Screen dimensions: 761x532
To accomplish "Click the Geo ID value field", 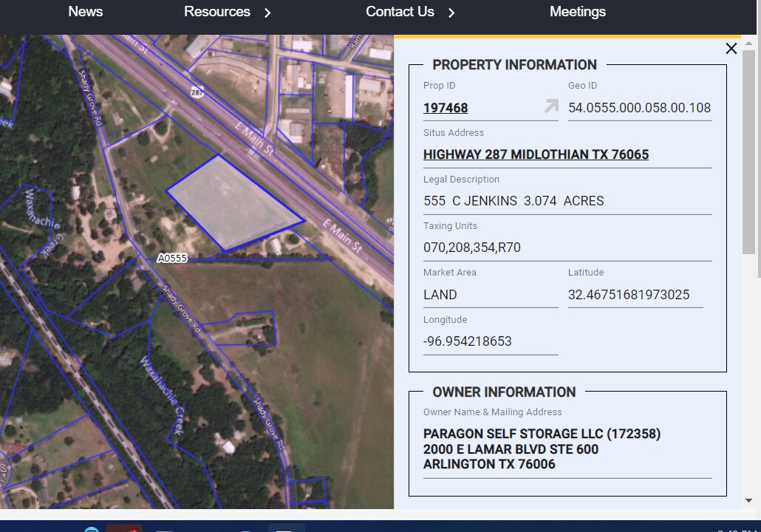I will (x=639, y=108).
